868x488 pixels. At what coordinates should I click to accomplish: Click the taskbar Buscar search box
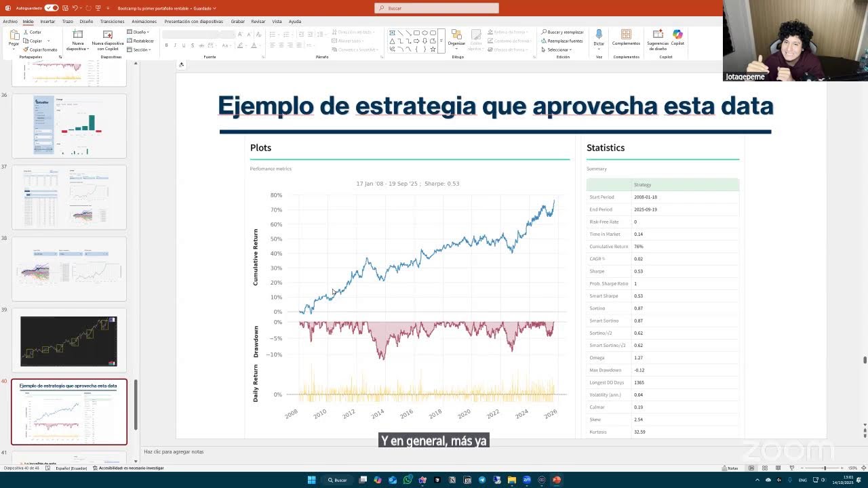pyautogui.click(x=337, y=480)
